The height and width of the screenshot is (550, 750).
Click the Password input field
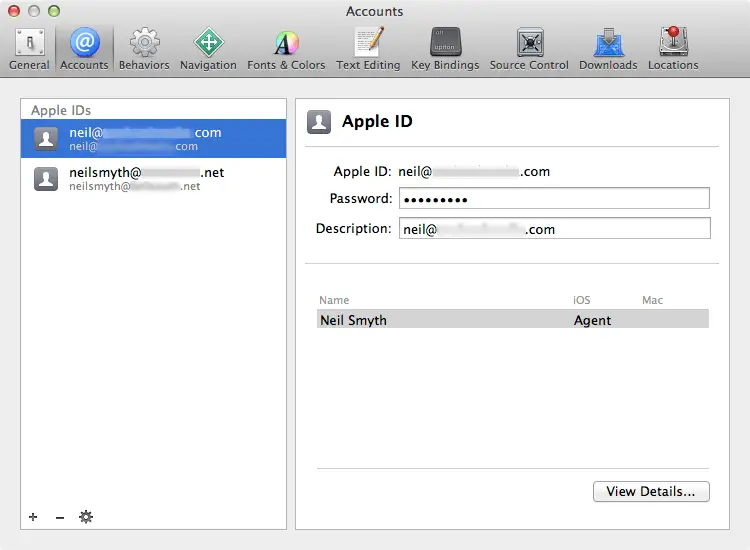tap(554, 199)
